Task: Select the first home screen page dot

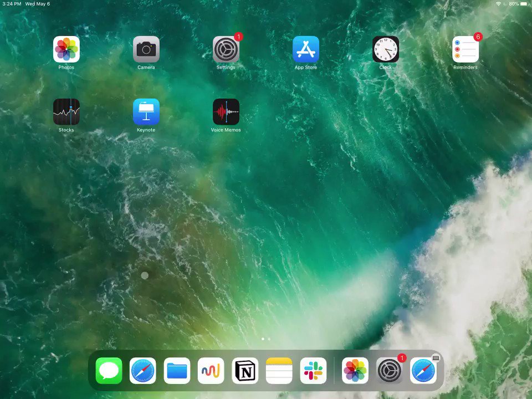Action: pyautogui.click(x=263, y=339)
